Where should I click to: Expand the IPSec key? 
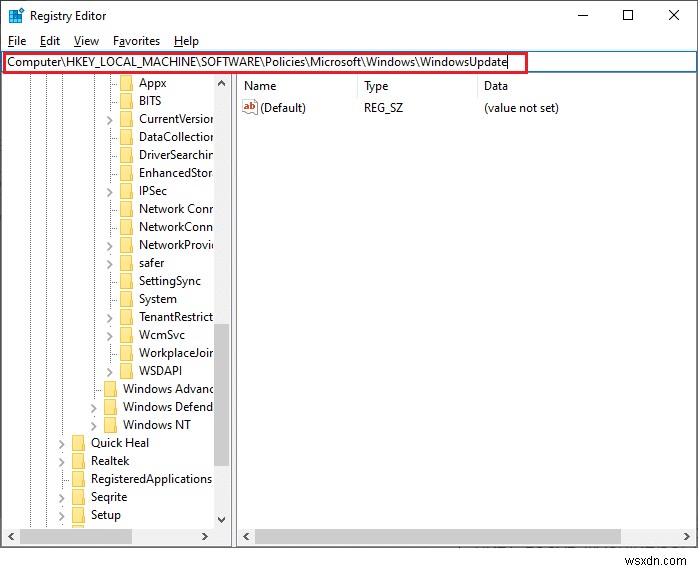[x=110, y=192]
